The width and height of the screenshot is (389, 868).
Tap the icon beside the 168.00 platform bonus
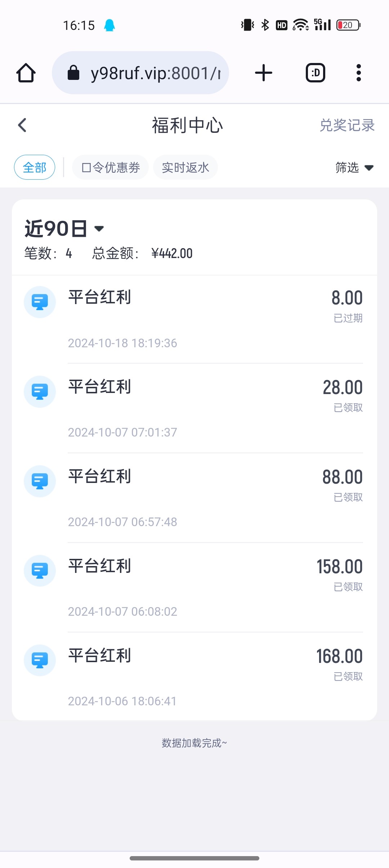tap(40, 660)
